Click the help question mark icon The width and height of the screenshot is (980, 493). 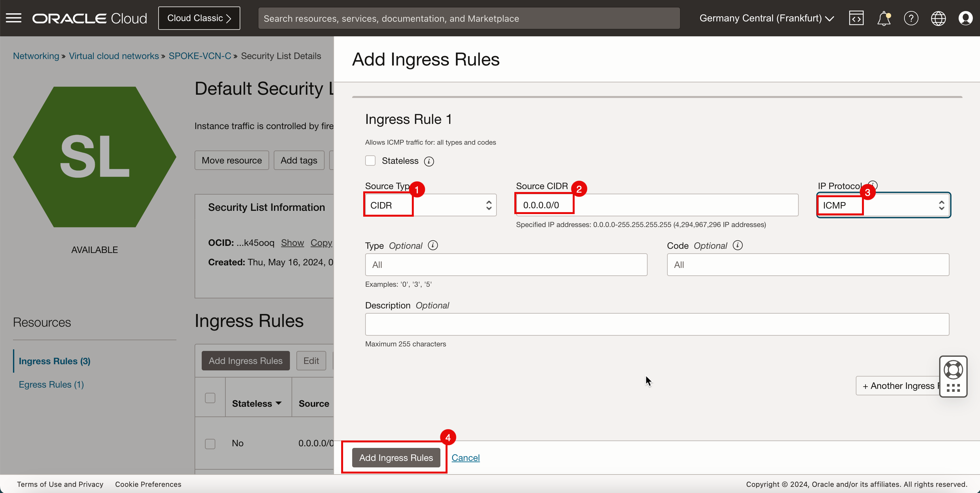[x=910, y=18]
